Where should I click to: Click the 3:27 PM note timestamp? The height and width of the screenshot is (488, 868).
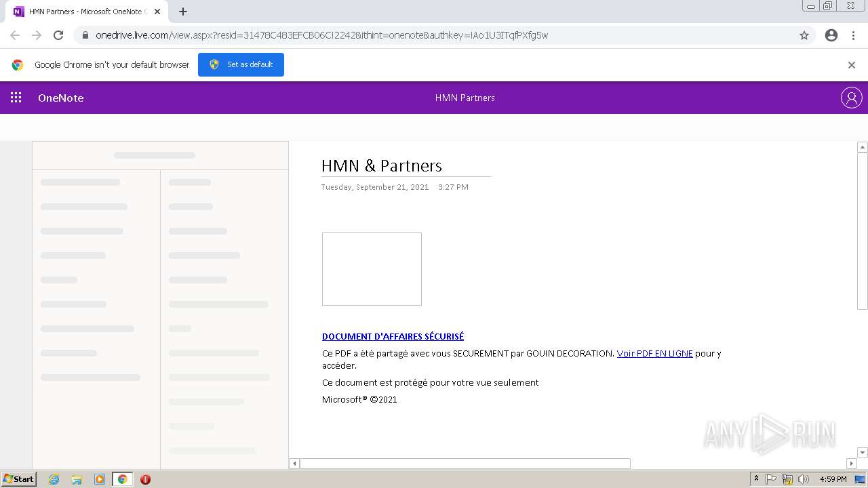tap(453, 187)
